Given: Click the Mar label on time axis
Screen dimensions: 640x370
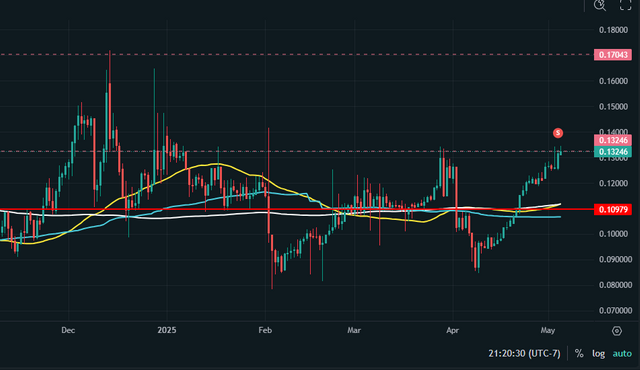Looking at the screenshot, I should click(x=354, y=330).
